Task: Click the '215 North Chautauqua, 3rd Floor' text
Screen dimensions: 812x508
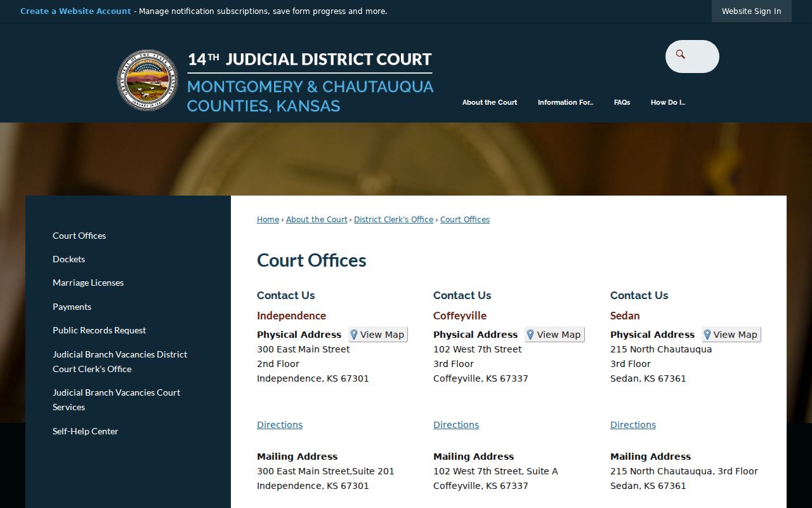Action: 684,471
